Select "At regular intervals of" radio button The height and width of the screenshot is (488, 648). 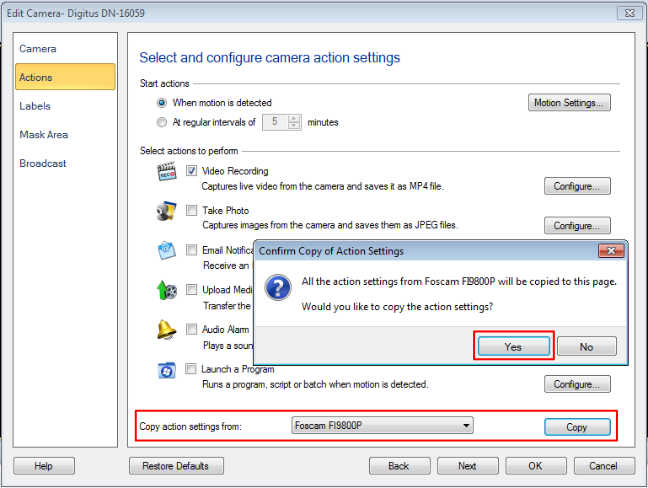(x=162, y=122)
